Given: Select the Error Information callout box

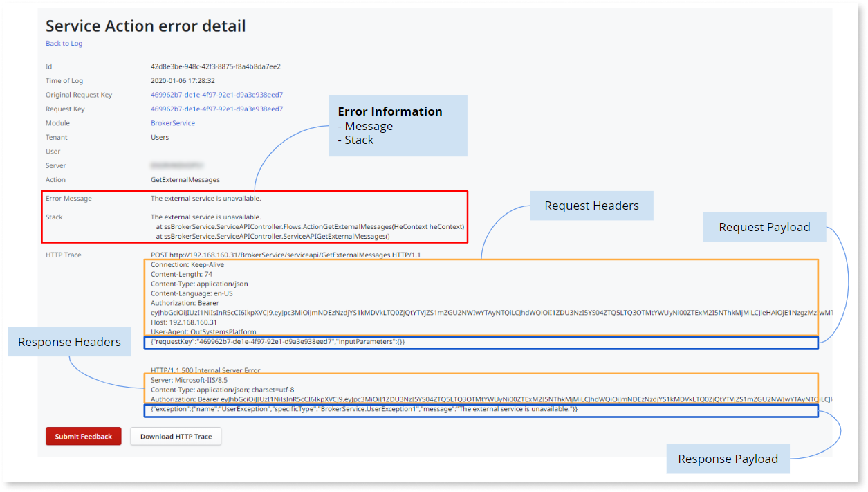Looking at the screenshot, I should pyautogui.click(x=398, y=125).
